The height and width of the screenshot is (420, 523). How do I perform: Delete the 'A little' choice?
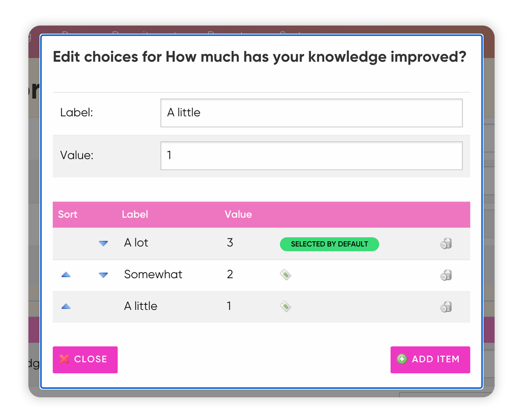tap(446, 306)
